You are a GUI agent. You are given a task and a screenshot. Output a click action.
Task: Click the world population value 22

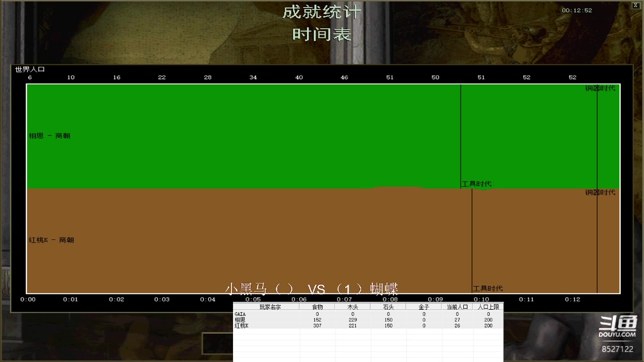162,77
